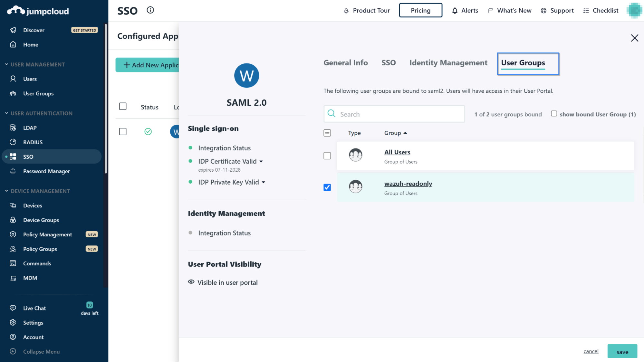The image size is (644, 362).
Task: Click the Collapse Menu arrow icon
Action: pyautogui.click(x=13, y=351)
